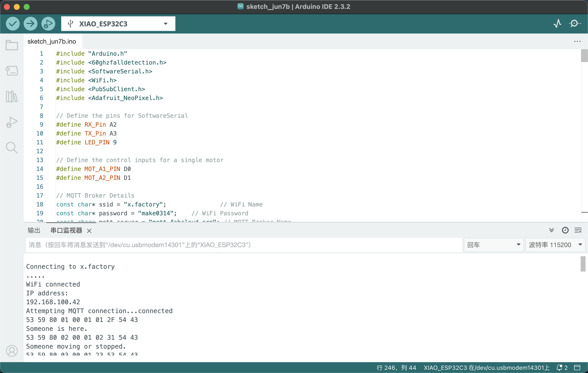The height and width of the screenshot is (373, 588).
Task: Click the "Someone is here." output line
Action: [57, 329]
